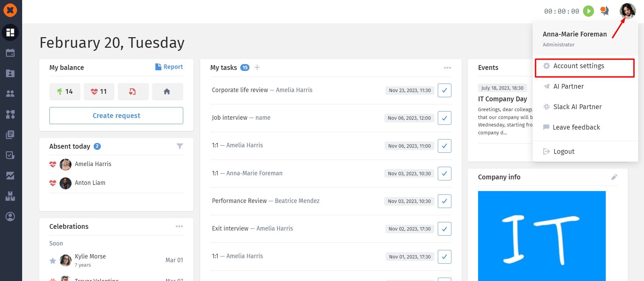Image resolution: width=644 pixels, height=281 pixels.
Task: Open the analytics chart icon in sidebar
Action: click(x=10, y=176)
